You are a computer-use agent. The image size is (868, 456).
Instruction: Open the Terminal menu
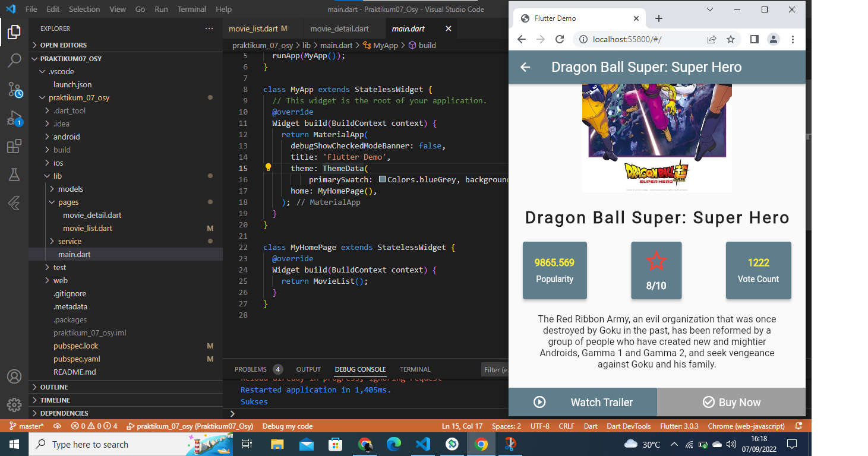coord(192,9)
